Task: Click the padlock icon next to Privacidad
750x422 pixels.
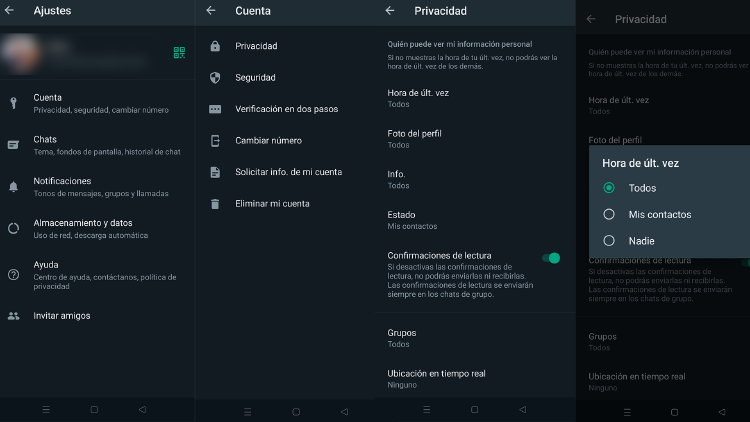Action: (x=215, y=46)
